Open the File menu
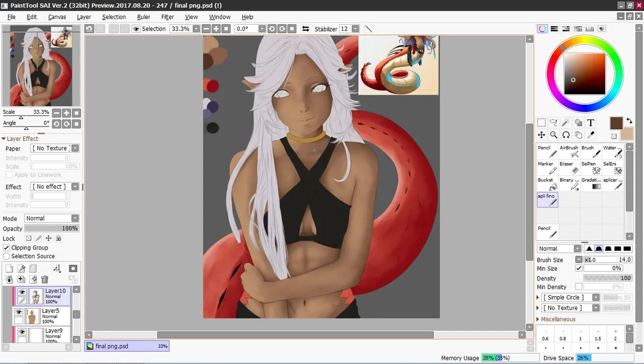 click(x=12, y=17)
